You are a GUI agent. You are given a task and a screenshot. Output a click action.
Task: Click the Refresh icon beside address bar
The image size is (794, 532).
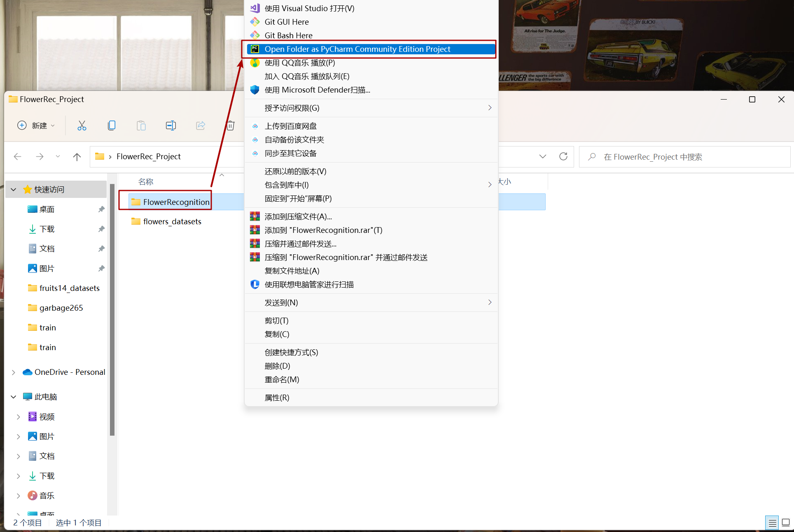563,156
